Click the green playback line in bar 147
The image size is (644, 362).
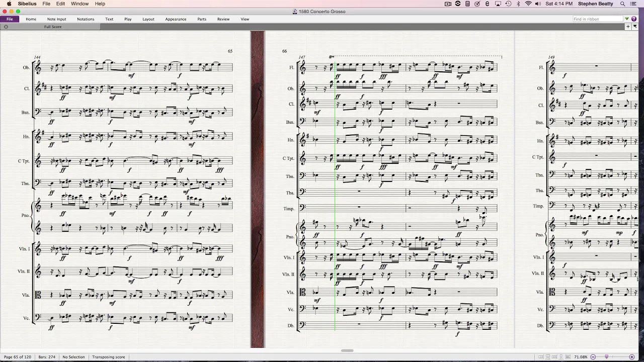[335, 196]
